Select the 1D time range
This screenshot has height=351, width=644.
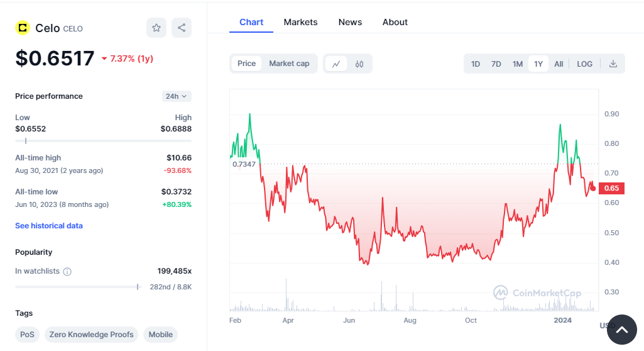point(476,64)
